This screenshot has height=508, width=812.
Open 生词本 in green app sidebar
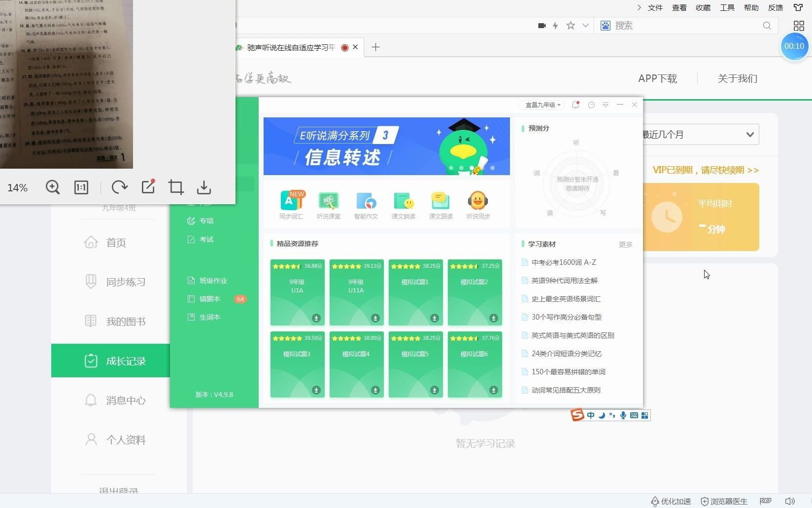coord(204,317)
